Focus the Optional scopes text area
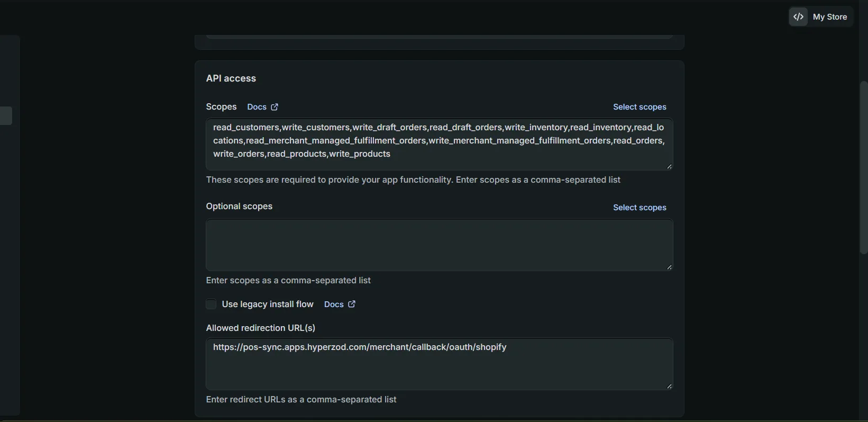The height and width of the screenshot is (422, 868). [440, 245]
